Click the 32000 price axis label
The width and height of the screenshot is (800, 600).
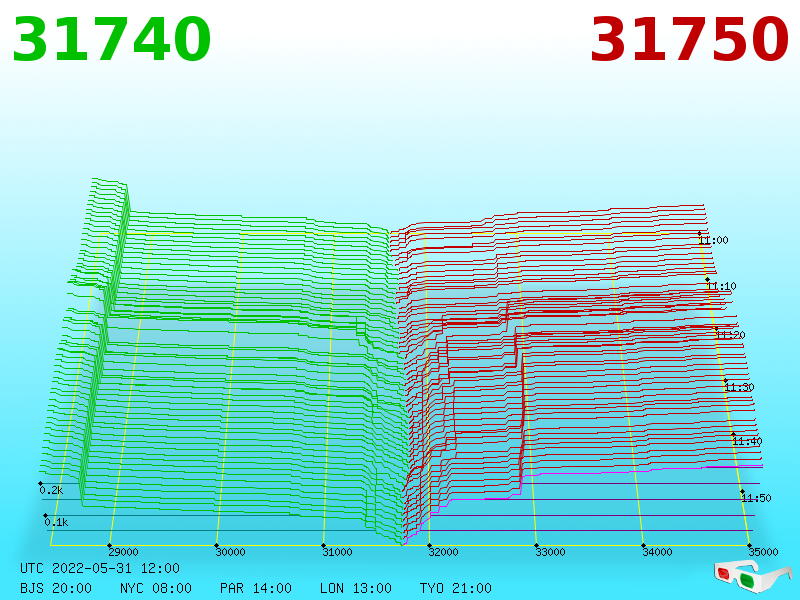pos(443,552)
